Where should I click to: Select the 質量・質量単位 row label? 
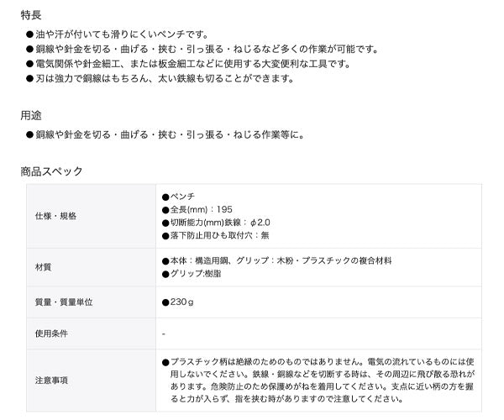point(63,302)
